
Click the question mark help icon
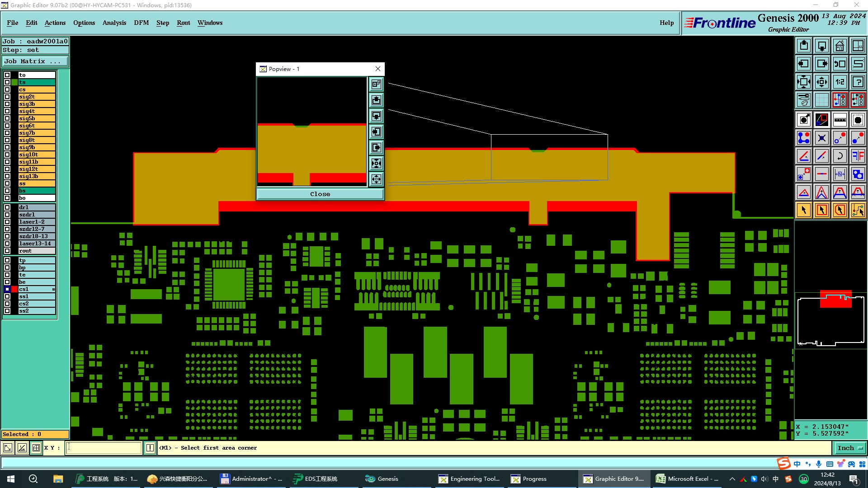858,82
